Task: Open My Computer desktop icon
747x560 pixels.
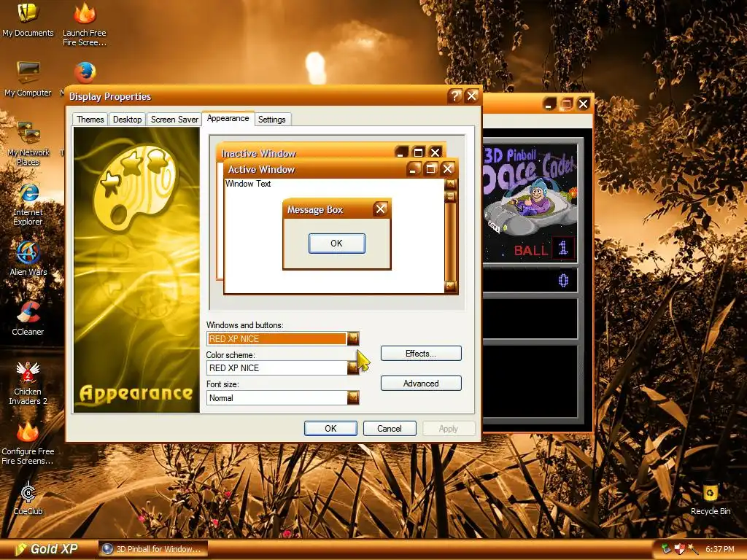Action: coord(28,79)
